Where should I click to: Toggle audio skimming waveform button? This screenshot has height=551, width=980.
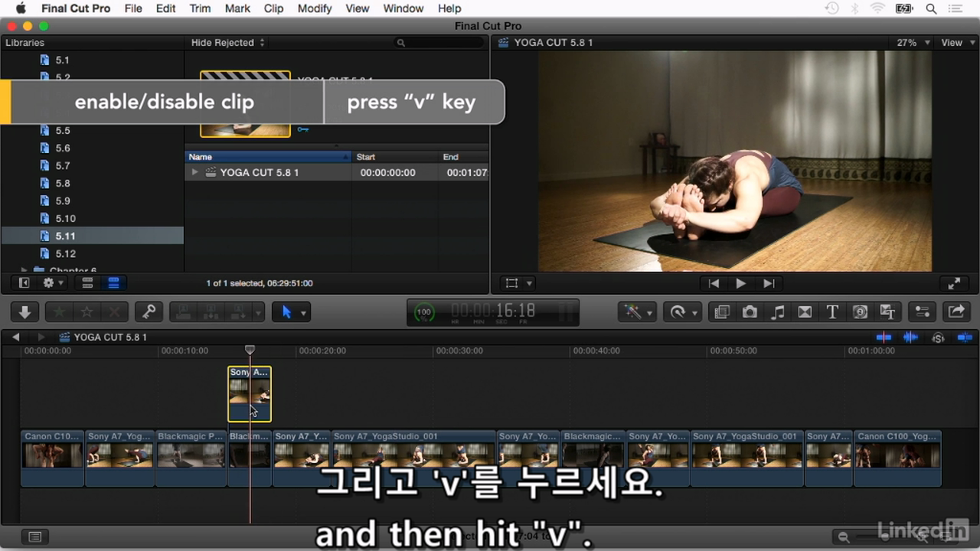[910, 337]
